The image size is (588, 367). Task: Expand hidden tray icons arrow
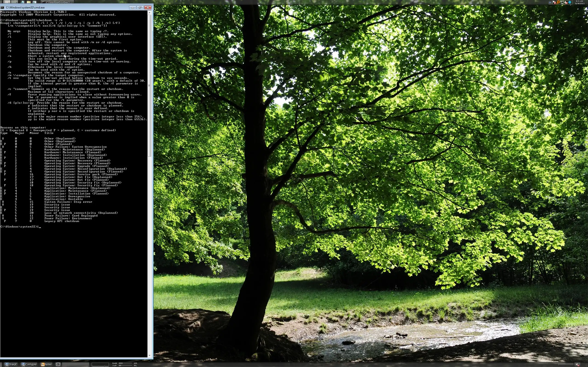tap(550, 3)
